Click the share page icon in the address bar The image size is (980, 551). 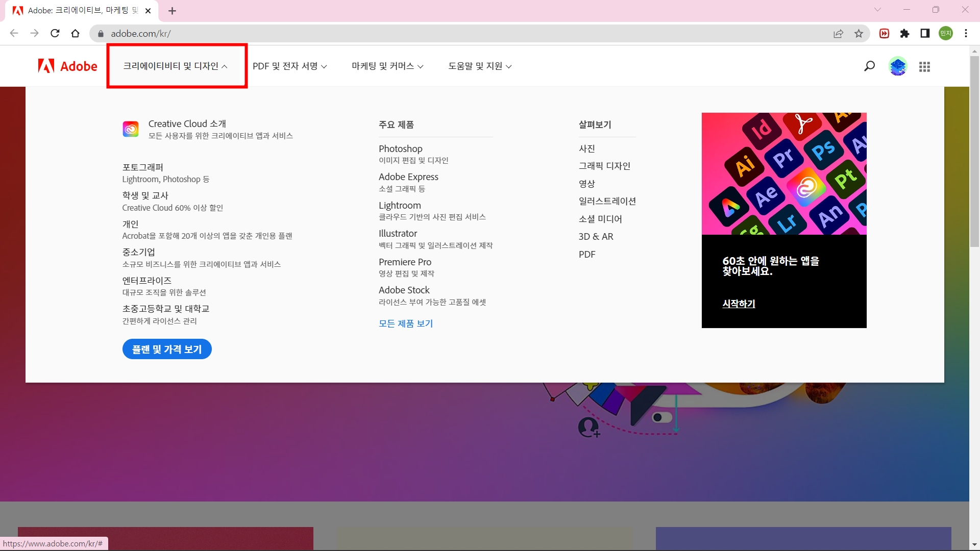point(838,34)
